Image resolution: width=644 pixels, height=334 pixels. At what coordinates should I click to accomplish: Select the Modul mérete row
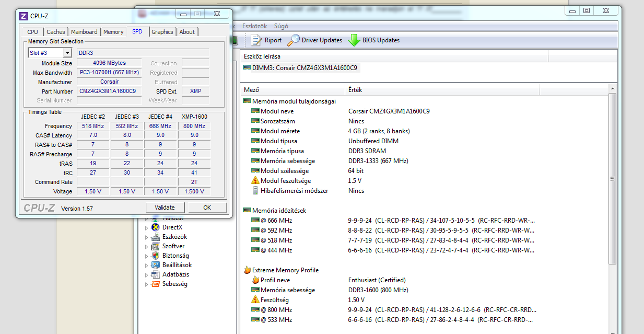tap(424, 131)
